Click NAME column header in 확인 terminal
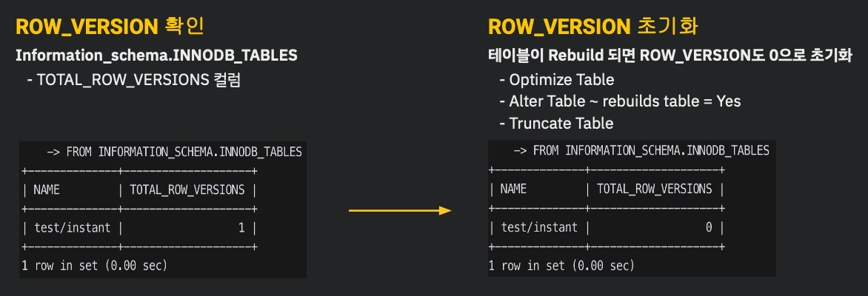 (46, 189)
